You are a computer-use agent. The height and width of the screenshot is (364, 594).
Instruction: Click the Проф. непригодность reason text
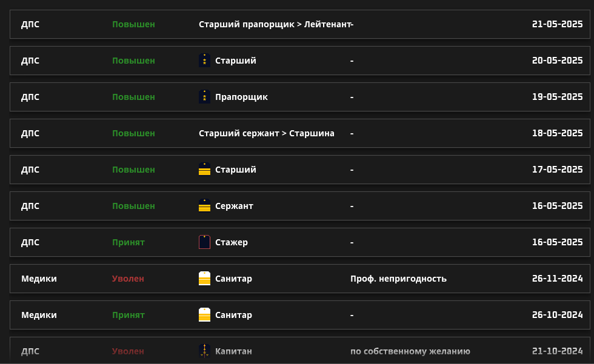pos(399,279)
